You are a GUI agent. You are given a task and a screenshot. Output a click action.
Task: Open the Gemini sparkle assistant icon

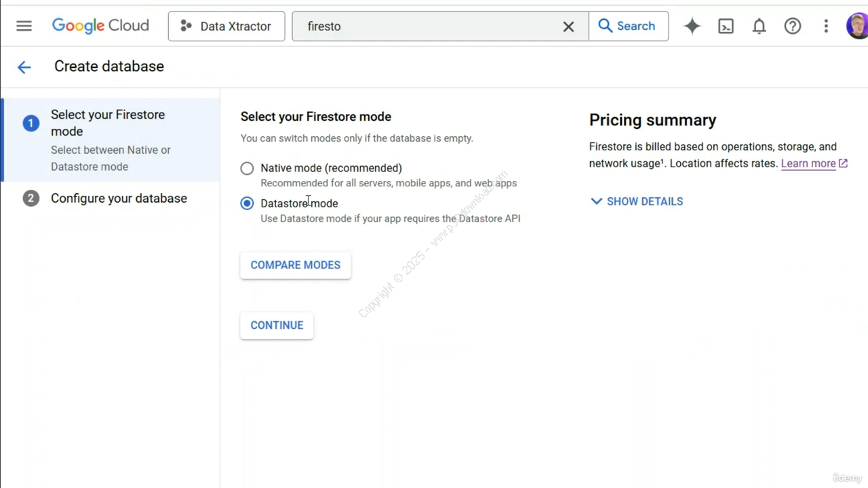click(692, 26)
